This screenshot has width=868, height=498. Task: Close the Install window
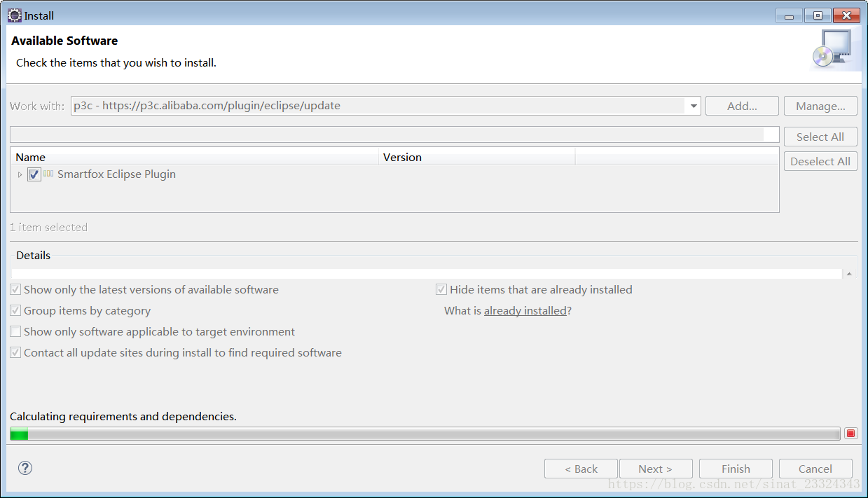click(x=846, y=15)
